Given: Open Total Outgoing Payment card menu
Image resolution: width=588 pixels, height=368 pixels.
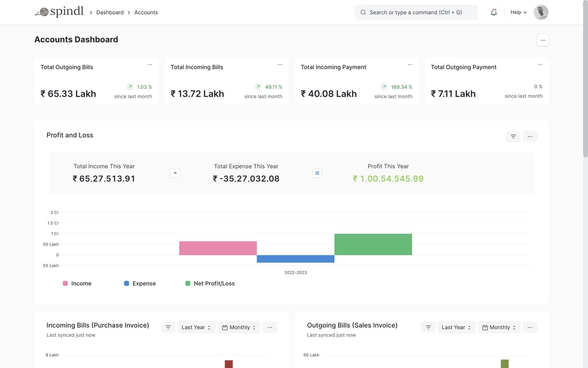Looking at the screenshot, I should click(540, 64).
